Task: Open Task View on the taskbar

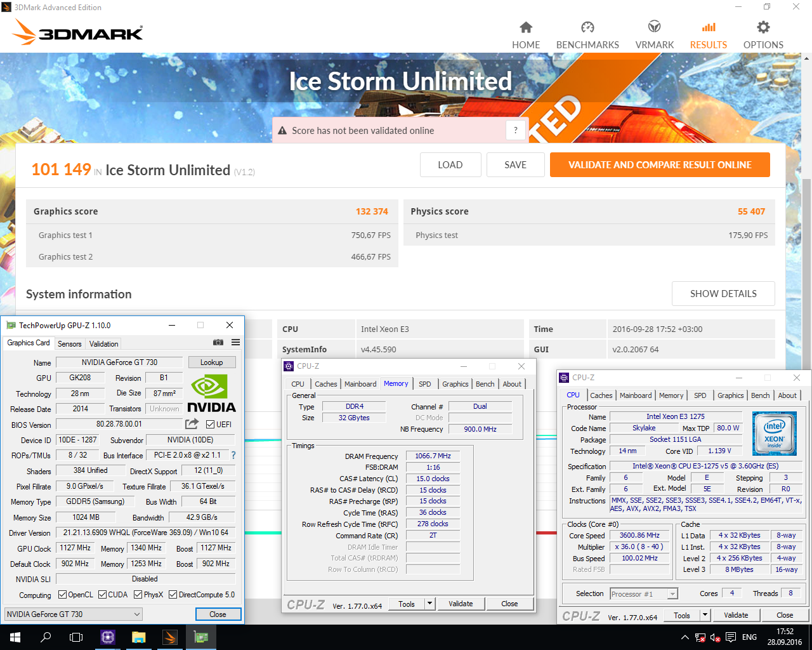Action: point(76,637)
